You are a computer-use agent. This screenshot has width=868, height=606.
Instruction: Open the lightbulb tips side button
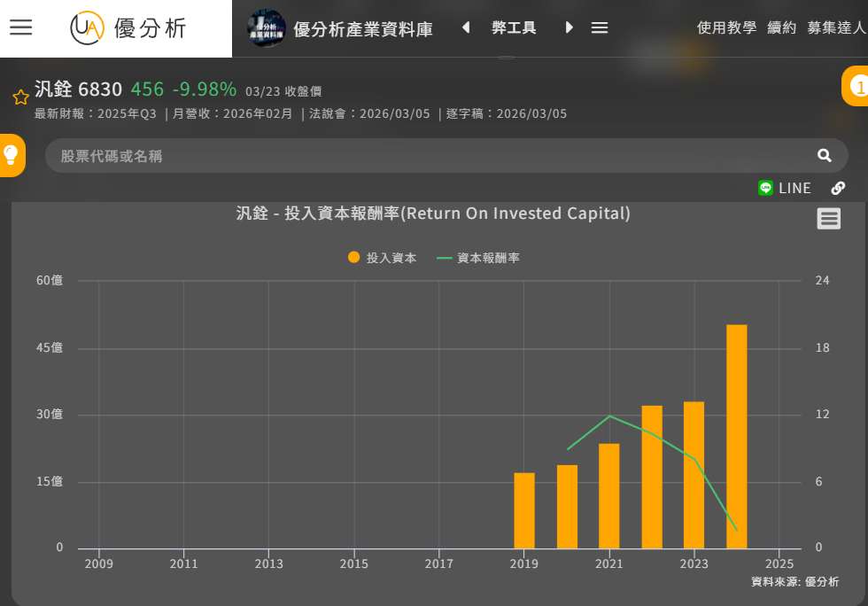[x=12, y=155]
